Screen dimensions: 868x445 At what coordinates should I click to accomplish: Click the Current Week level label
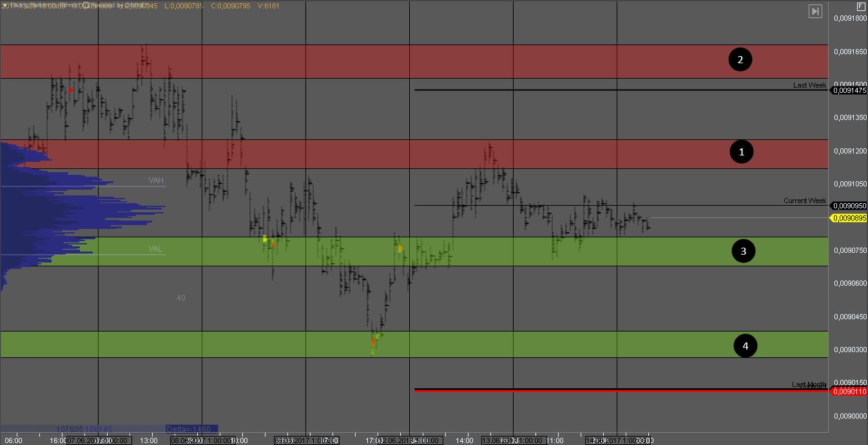tap(804, 201)
